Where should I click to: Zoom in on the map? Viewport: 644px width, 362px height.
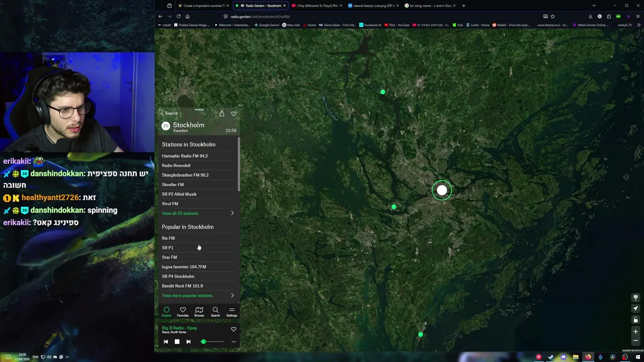click(635, 332)
